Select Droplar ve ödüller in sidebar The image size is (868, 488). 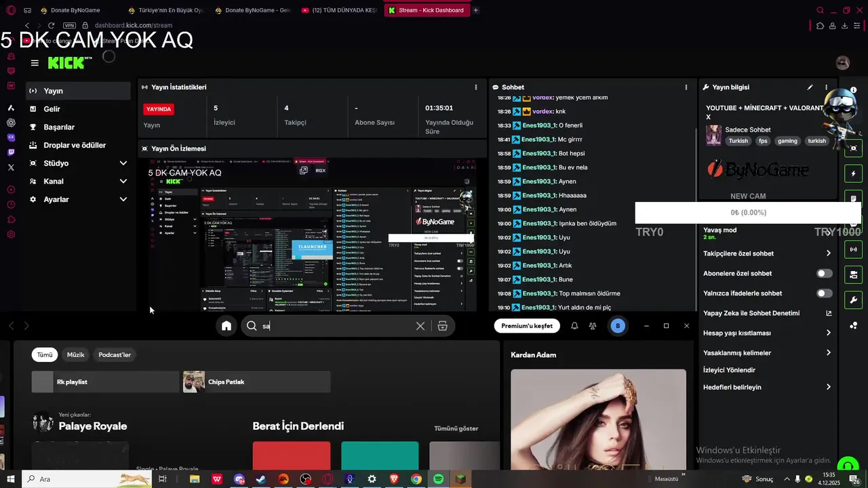(x=78, y=145)
